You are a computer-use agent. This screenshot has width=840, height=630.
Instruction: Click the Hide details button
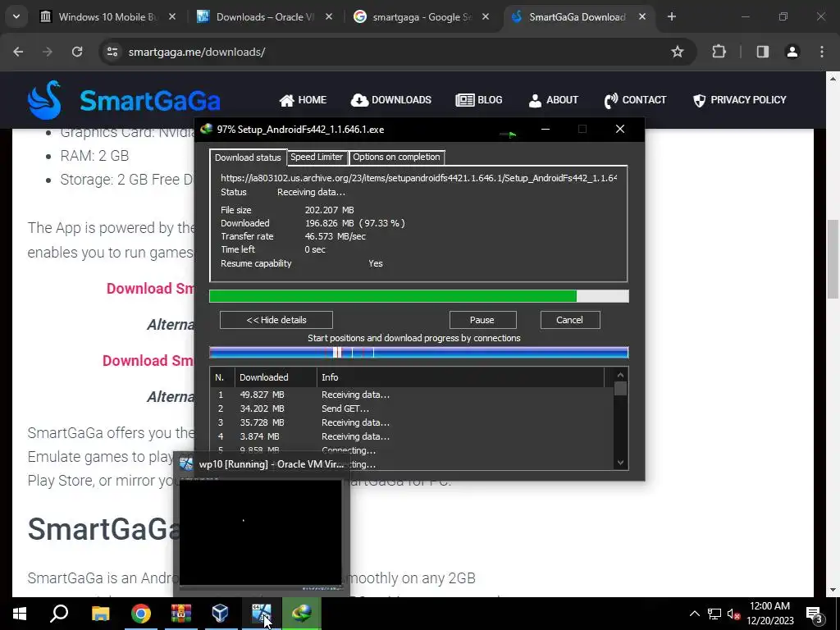[x=276, y=320]
